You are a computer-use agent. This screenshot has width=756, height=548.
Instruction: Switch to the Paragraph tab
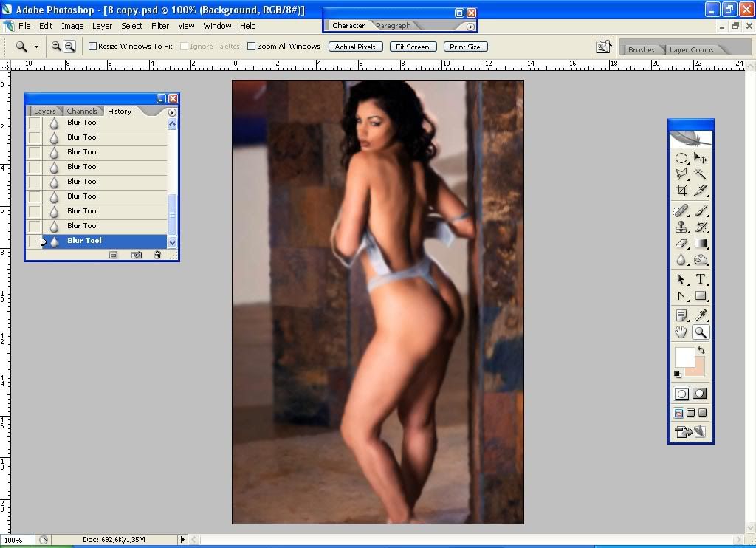tap(393, 26)
